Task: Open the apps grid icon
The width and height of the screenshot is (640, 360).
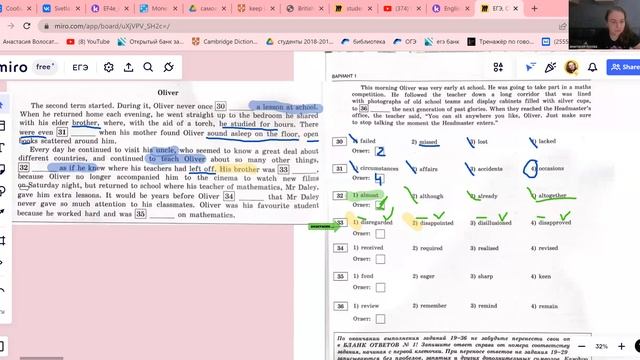Action: [498, 67]
